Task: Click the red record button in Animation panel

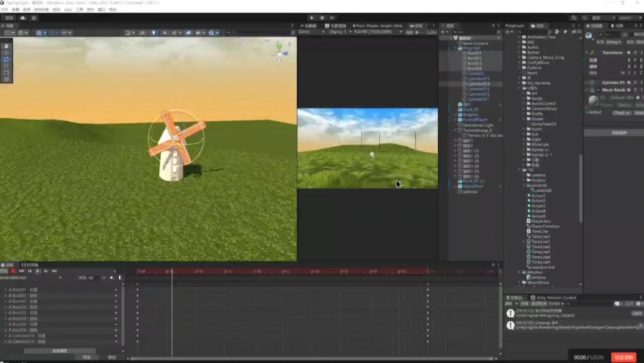Action: pyautogui.click(x=13, y=271)
